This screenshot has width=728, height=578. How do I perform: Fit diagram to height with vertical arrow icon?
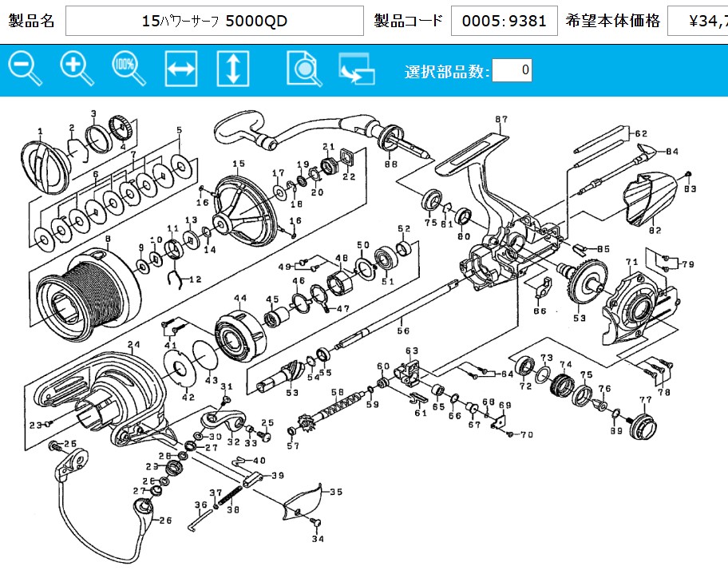pos(233,69)
